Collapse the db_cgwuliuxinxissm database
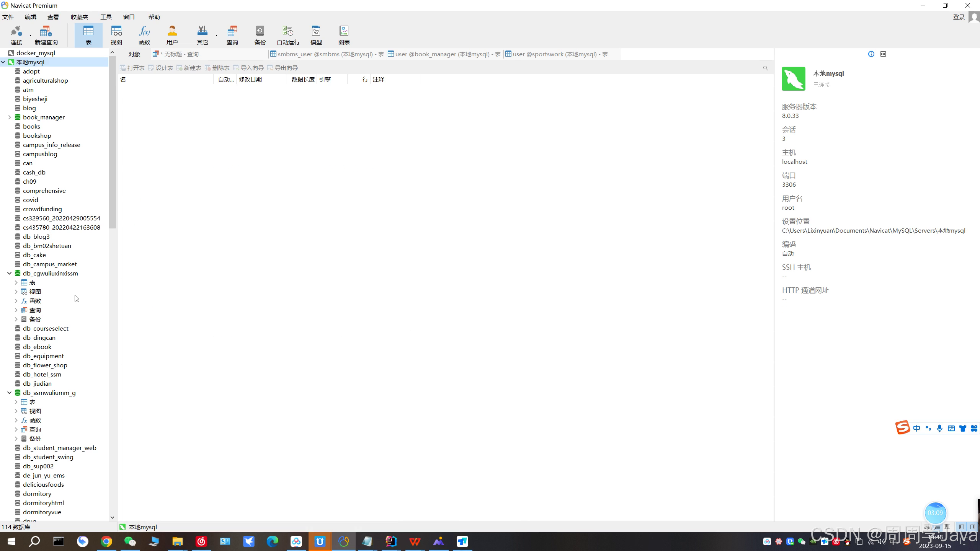 pos(10,273)
